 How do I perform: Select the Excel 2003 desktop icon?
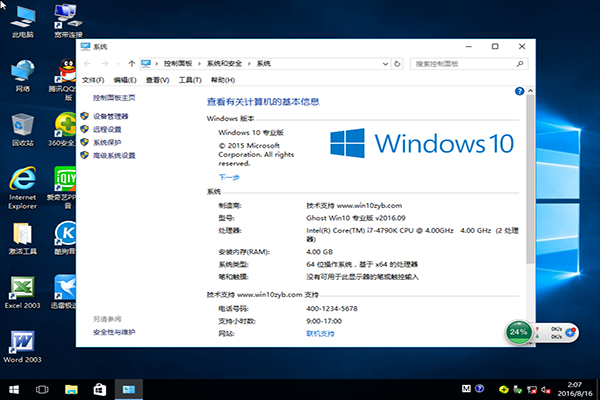21,290
